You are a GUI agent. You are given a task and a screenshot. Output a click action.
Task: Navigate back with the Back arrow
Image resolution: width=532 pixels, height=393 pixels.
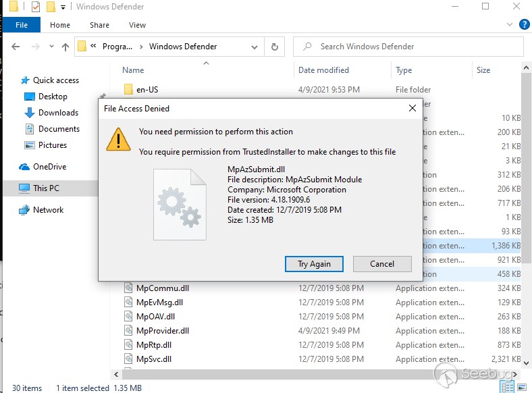16,47
